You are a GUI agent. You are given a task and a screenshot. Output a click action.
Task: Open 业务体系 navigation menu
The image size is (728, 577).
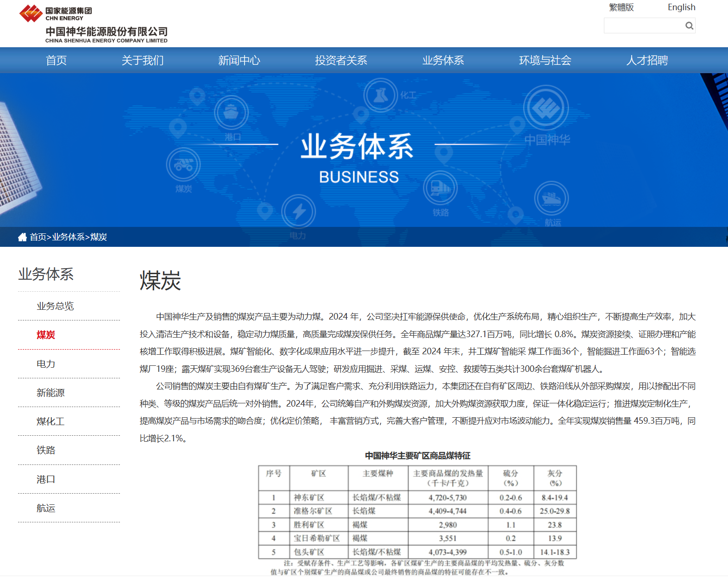click(x=443, y=60)
